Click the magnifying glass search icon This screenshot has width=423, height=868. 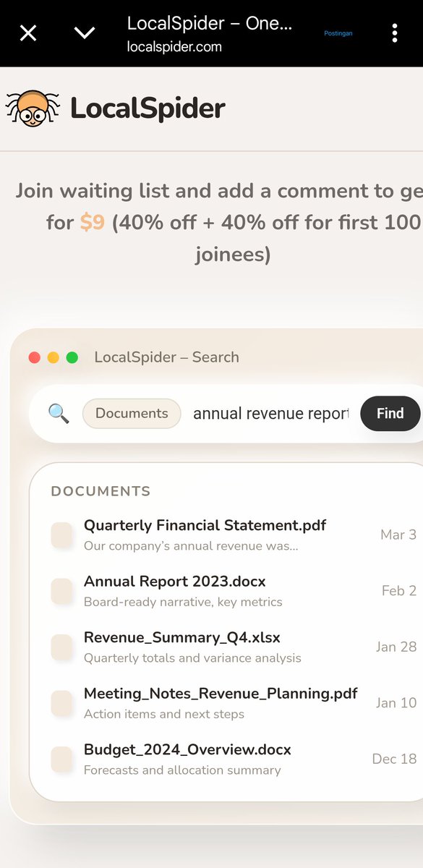tap(59, 414)
